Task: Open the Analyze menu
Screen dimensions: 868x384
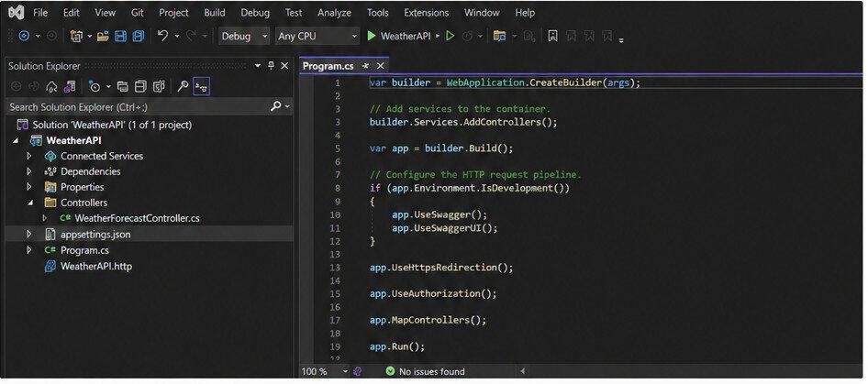Action: (x=334, y=12)
